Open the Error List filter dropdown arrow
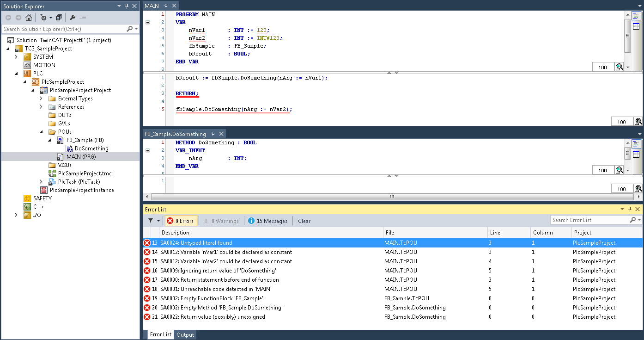 pyautogui.click(x=158, y=221)
